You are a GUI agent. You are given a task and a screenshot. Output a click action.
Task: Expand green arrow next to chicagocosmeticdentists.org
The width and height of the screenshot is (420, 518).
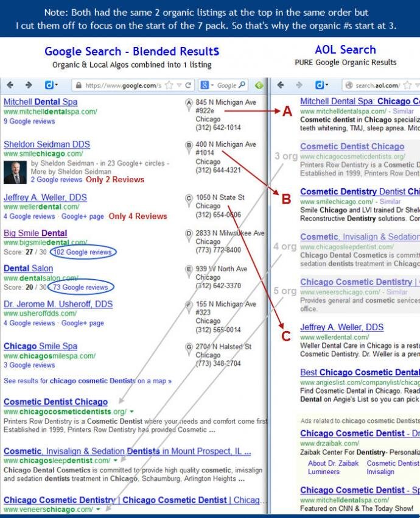(x=132, y=411)
